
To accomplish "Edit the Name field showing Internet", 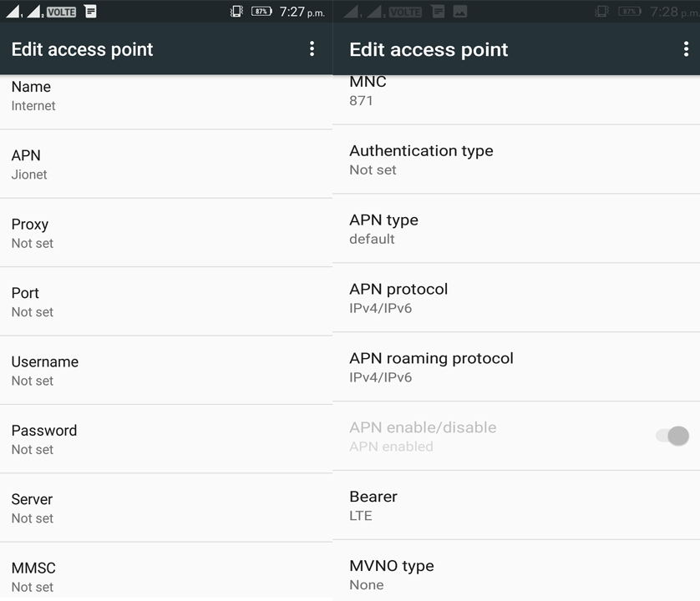I will coord(166,96).
